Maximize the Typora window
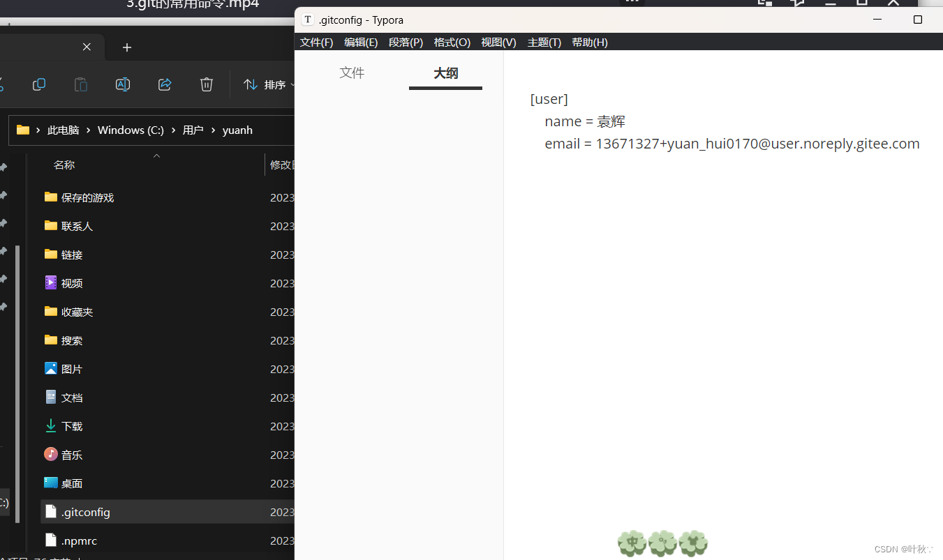943x560 pixels. 918,20
